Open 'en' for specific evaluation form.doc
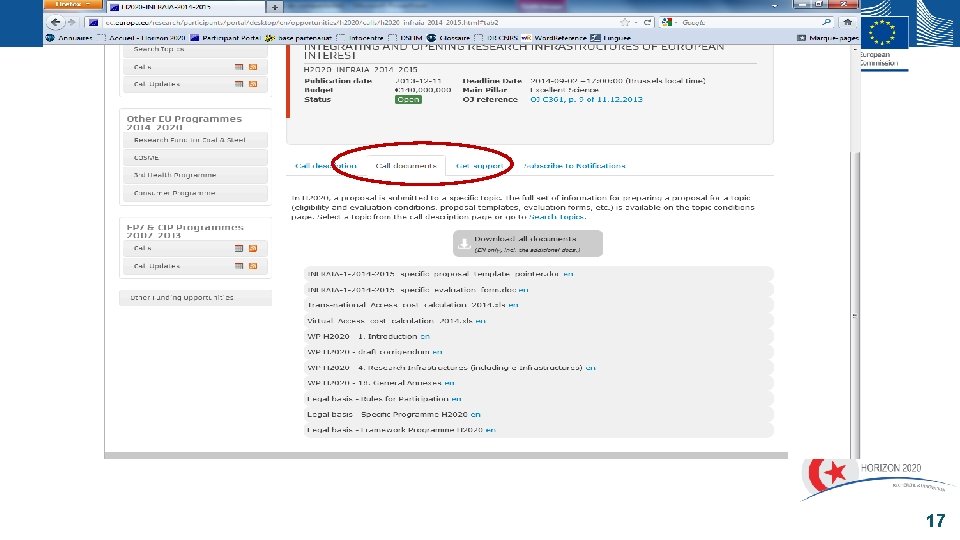The height and width of the screenshot is (540, 960). [x=523, y=290]
